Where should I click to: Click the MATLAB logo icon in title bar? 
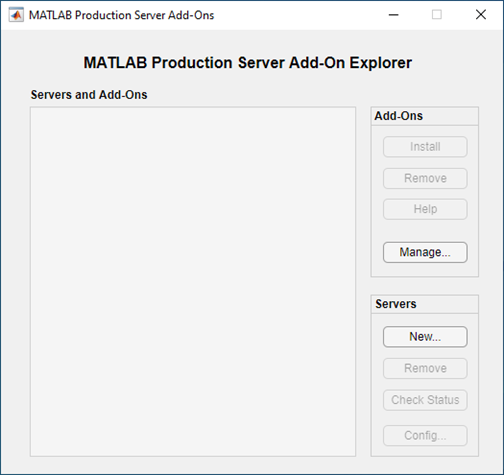tap(16, 15)
